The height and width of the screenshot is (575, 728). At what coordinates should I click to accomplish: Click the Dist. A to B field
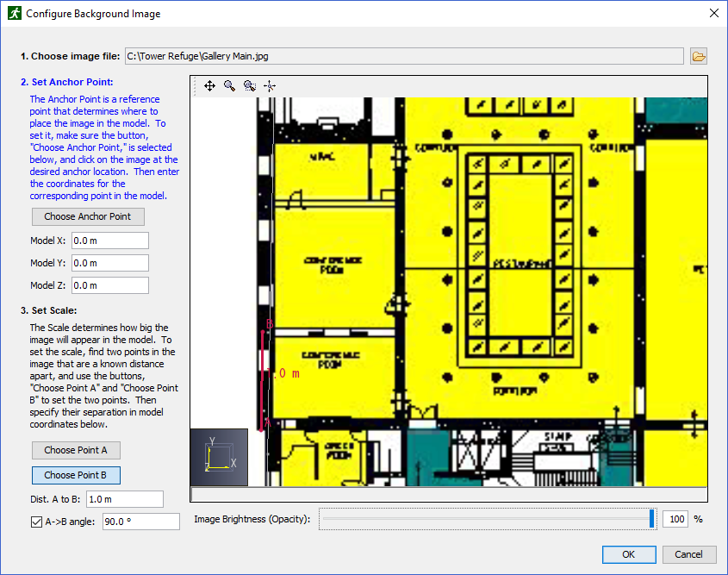[x=125, y=499]
